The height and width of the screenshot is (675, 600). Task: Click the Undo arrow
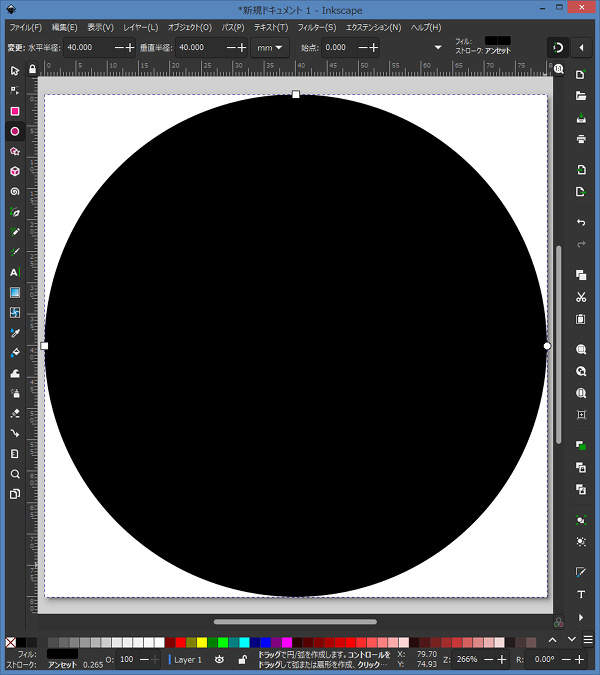pos(581,222)
